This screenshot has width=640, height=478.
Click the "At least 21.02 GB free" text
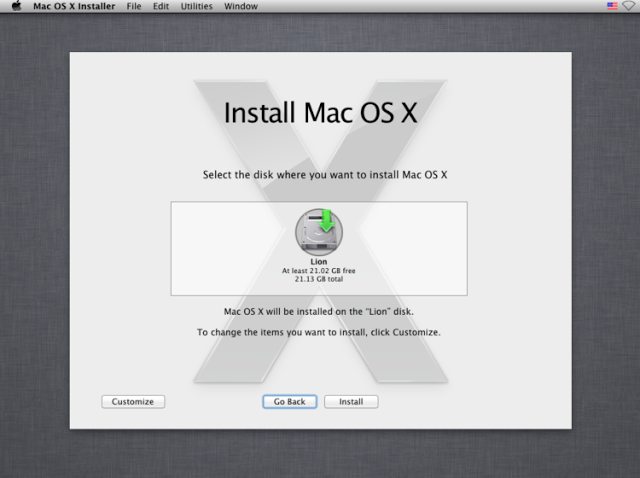click(x=318, y=270)
